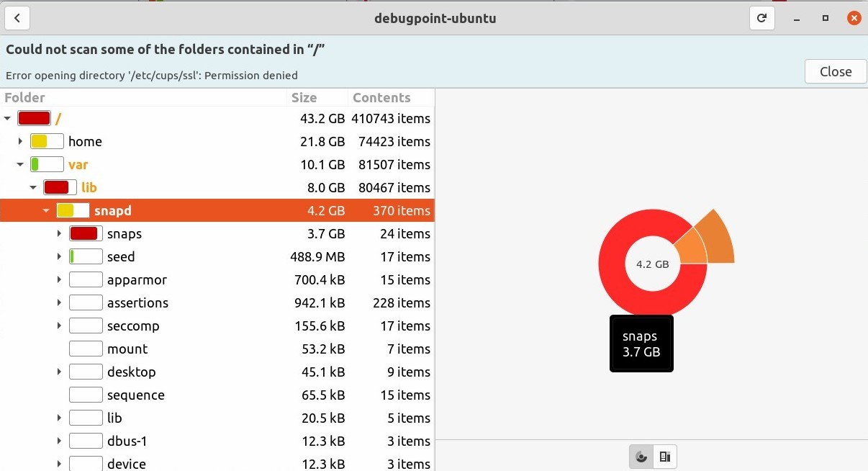Dismiss the permission error with Close
The image size is (868, 471).
(x=835, y=71)
